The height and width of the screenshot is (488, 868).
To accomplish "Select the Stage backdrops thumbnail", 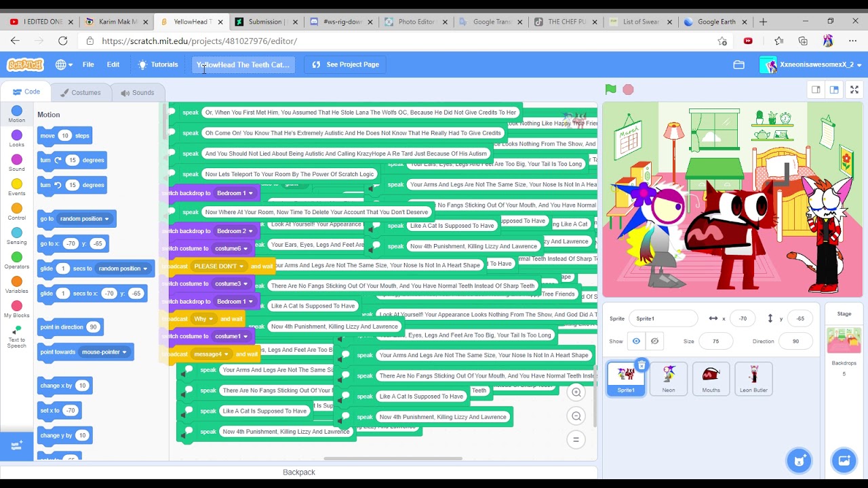I will [844, 340].
